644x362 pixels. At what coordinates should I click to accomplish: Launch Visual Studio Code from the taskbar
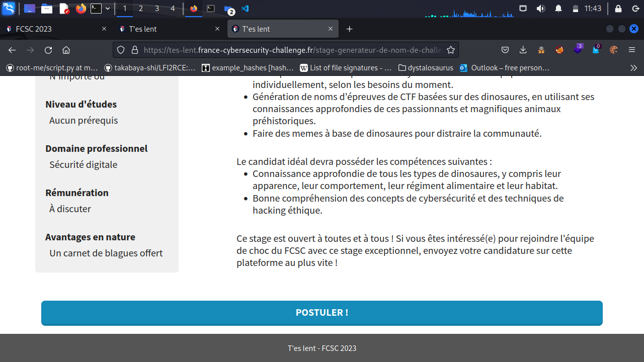coord(245,9)
